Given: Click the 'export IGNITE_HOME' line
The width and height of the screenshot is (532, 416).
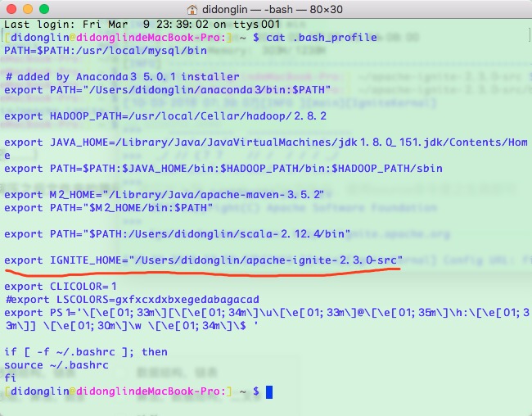Looking at the screenshot, I should pos(203,260).
